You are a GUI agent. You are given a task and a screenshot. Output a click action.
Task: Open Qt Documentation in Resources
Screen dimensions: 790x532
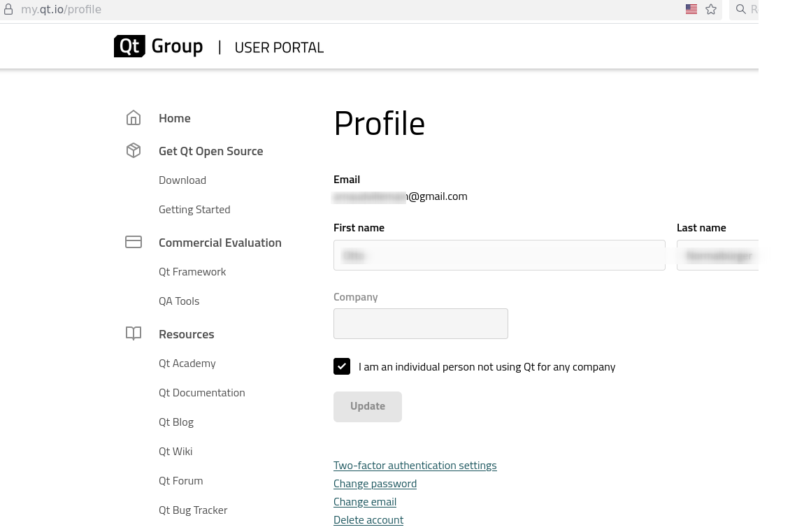coord(202,393)
